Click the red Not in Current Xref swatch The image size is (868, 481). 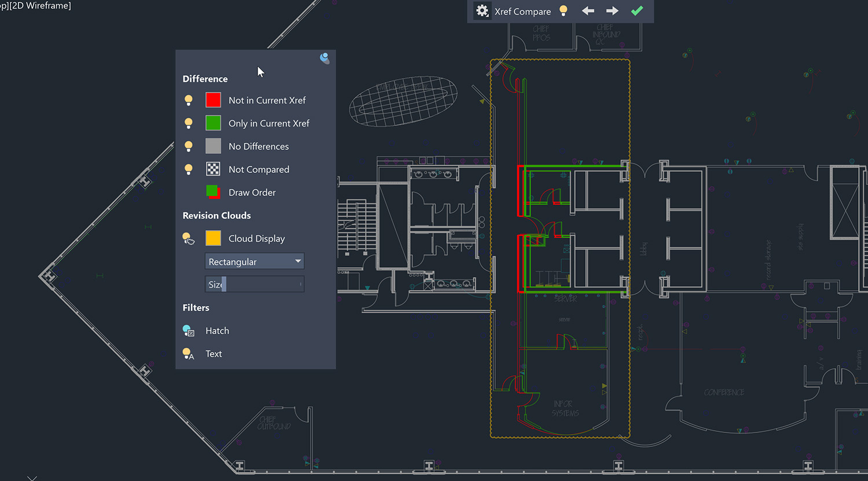point(213,100)
